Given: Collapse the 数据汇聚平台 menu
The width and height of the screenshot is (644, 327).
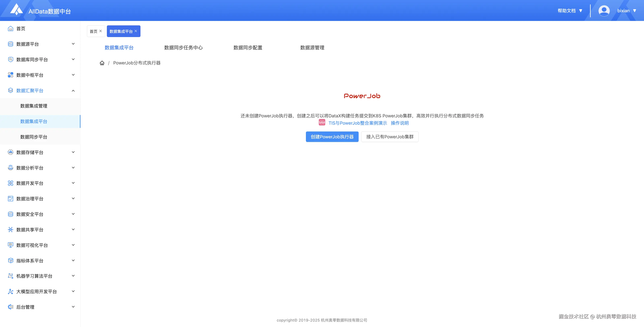Looking at the screenshot, I should 73,91.
